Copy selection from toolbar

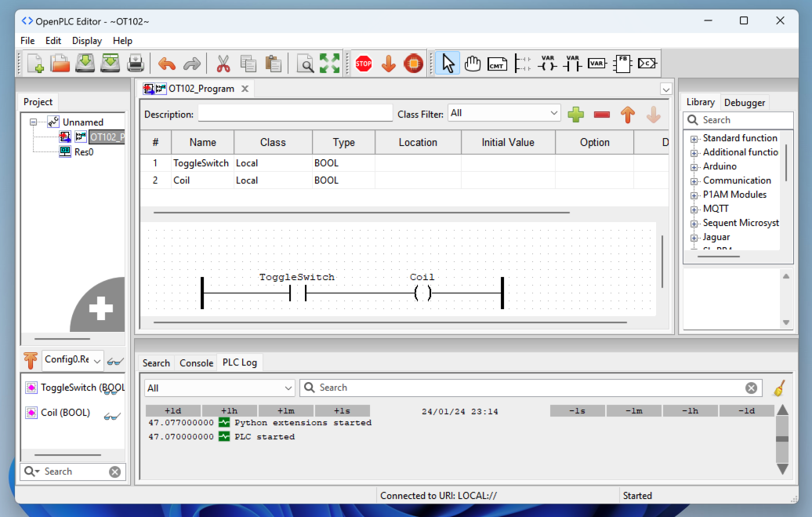[x=248, y=64]
